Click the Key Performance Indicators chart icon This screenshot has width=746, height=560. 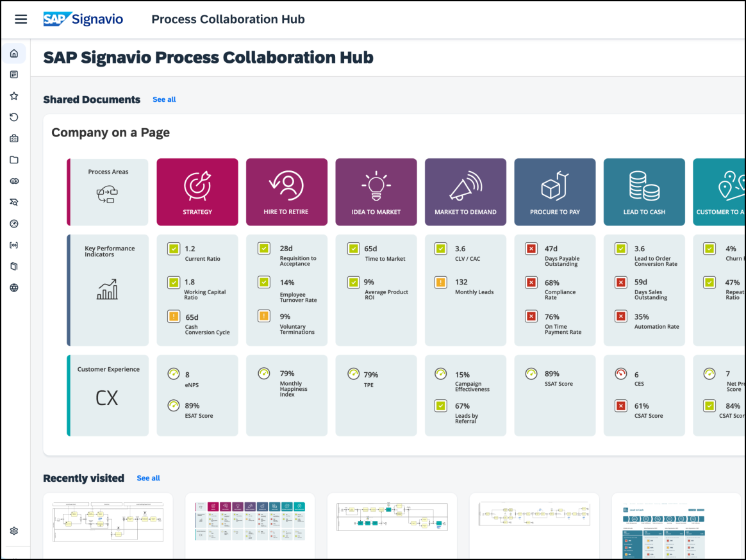point(107,289)
